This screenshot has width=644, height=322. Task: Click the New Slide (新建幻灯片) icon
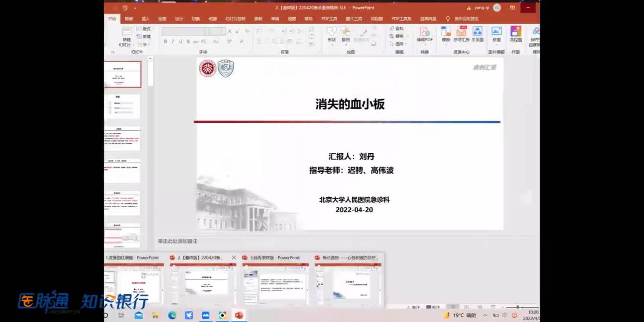tap(126, 32)
